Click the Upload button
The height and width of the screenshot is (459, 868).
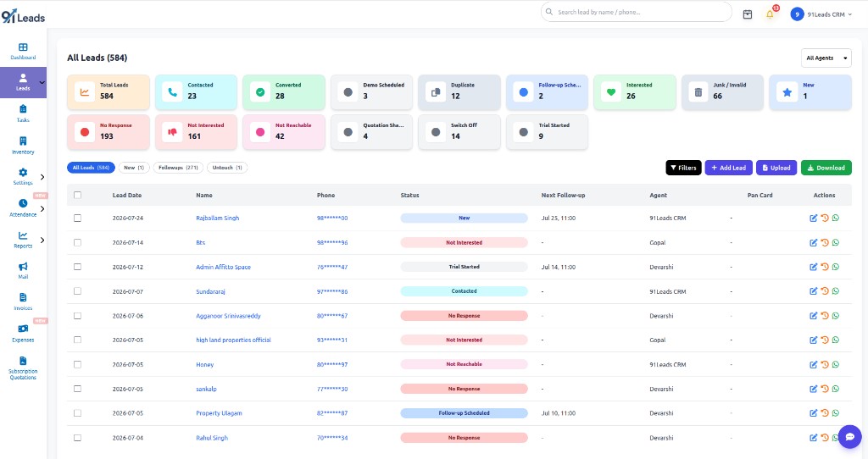coord(776,168)
